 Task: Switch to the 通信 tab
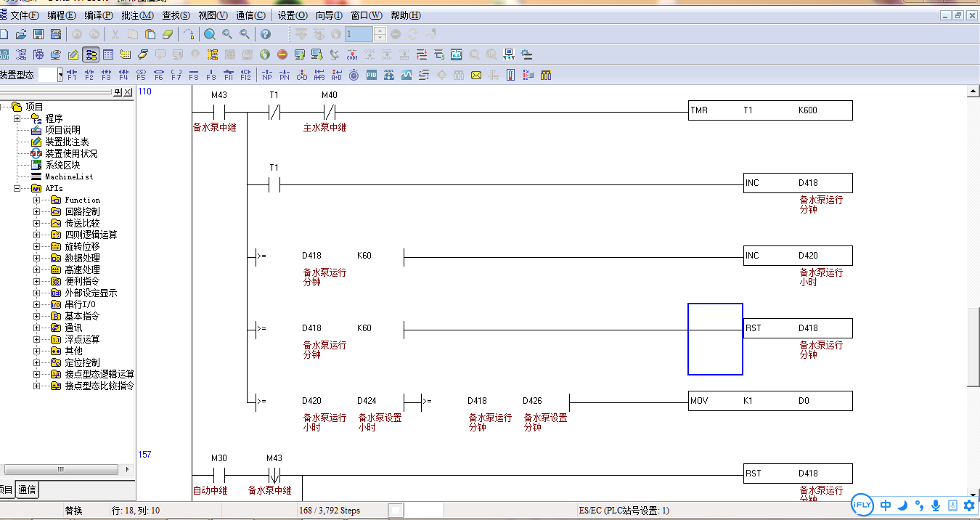(28, 489)
